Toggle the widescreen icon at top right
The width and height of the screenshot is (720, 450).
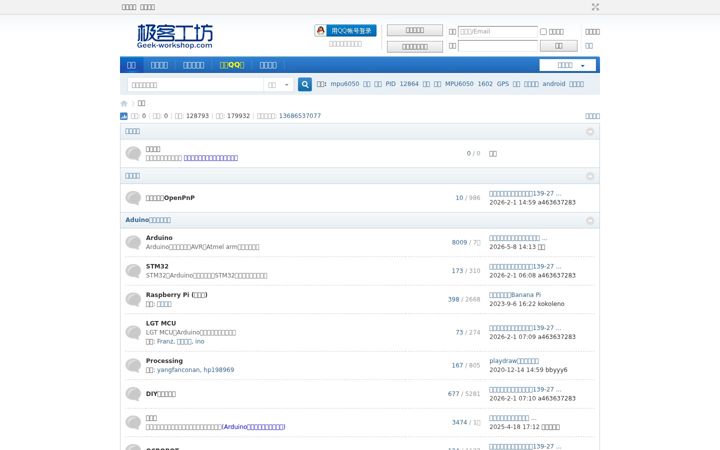click(595, 7)
